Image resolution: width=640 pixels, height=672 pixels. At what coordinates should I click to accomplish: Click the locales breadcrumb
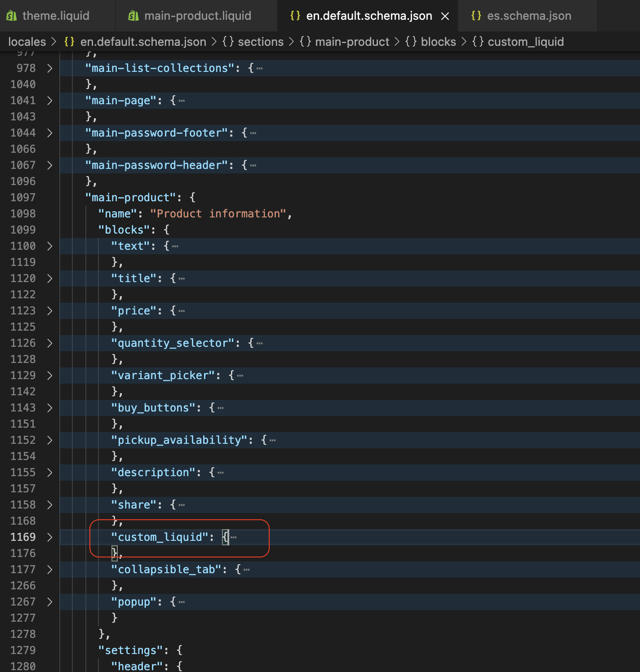tap(27, 42)
